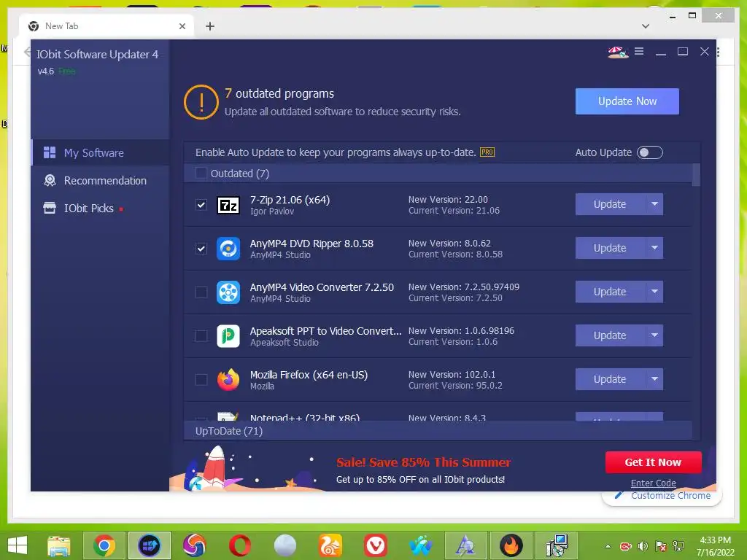
Task: Check Mozilla Firefox checkbox
Action: click(201, 380)
